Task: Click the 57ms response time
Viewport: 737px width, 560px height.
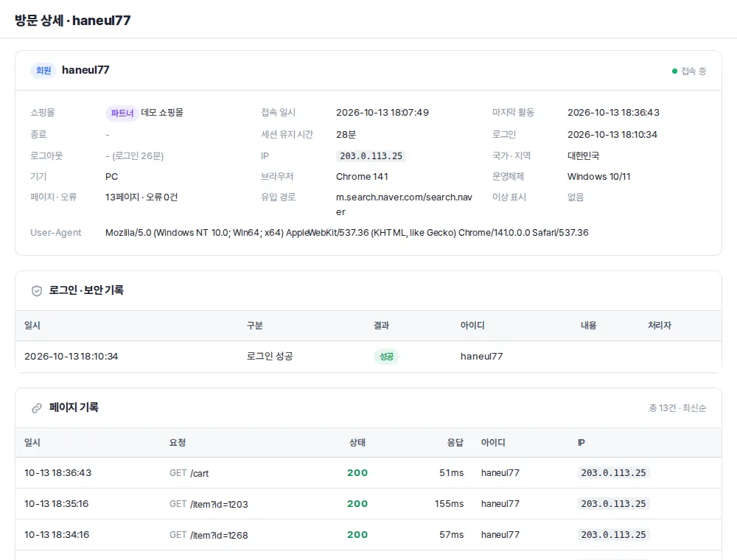Action: [451, 535]
